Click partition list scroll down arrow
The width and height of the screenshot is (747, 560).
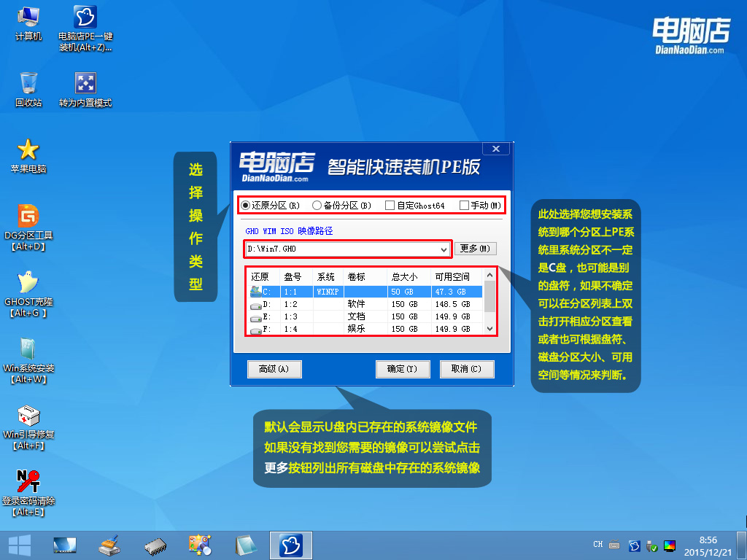coord(489,329)
